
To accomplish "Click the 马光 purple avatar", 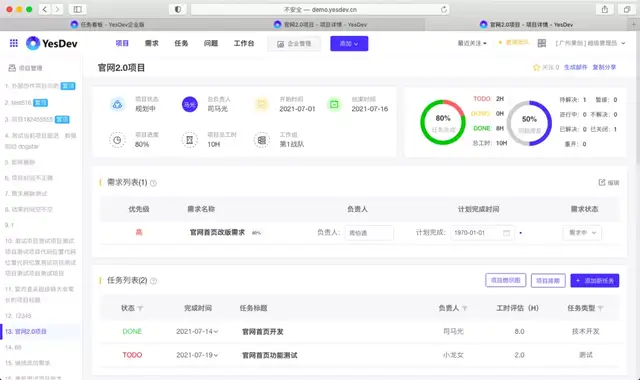I will click(190, 104).
